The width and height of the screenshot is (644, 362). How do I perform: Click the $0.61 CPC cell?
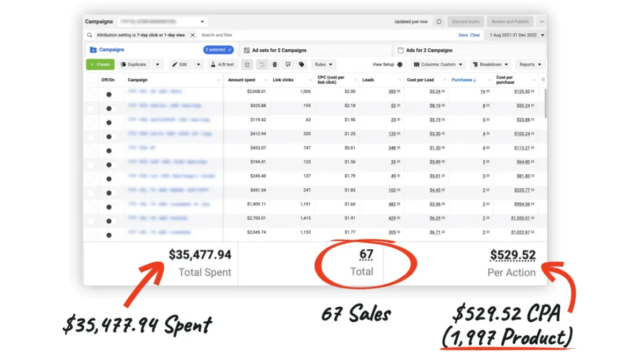349,148
